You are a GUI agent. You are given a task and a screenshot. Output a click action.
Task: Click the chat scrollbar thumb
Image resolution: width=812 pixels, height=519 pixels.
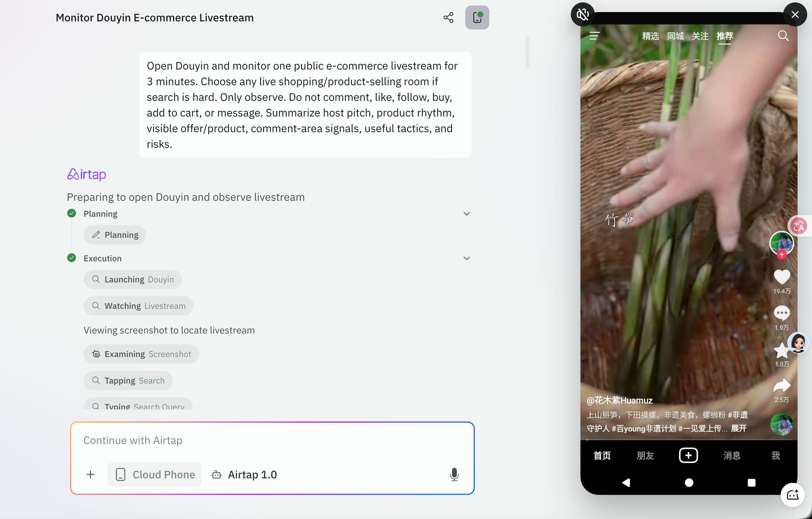(527, 52)
